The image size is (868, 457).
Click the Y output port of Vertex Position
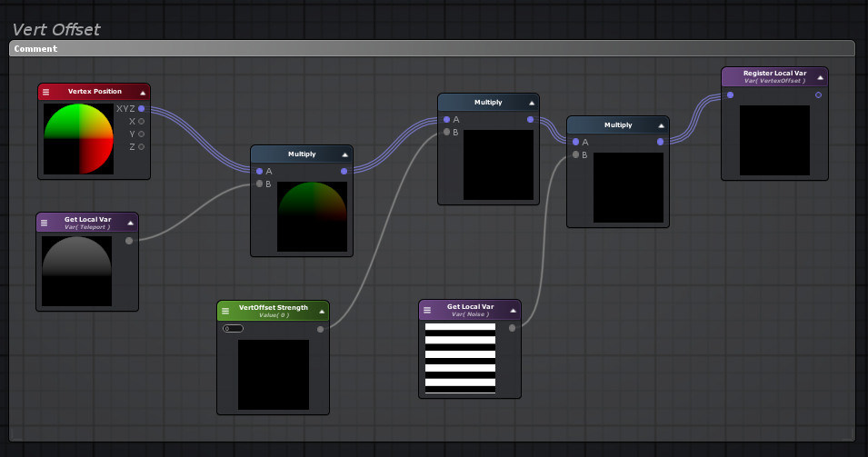[141, 134]
